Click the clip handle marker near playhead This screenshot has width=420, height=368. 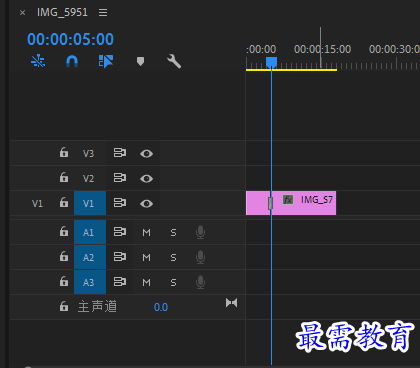(270, 203)
